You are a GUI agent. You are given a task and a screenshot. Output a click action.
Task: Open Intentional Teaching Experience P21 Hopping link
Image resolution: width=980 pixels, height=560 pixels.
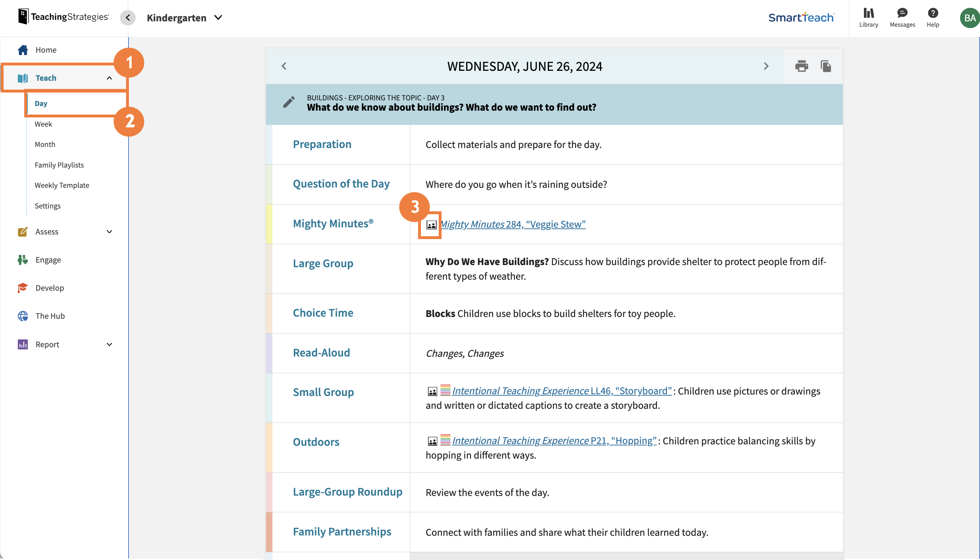[554, 440]
